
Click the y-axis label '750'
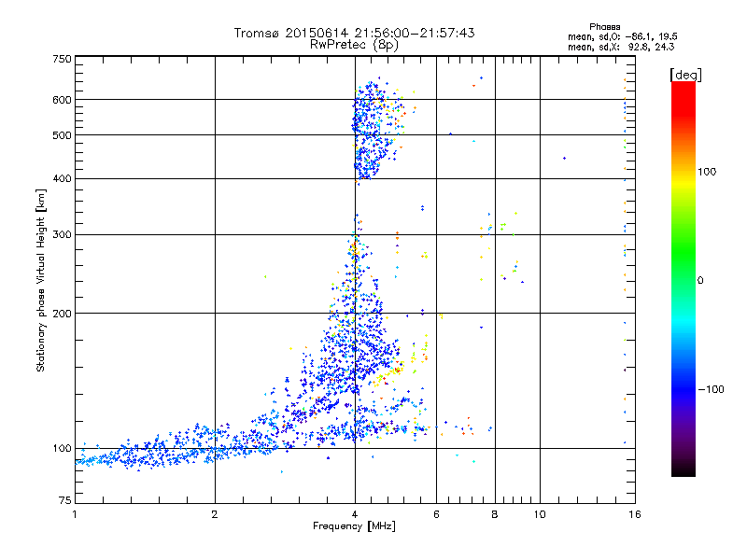tap(62, 59)
